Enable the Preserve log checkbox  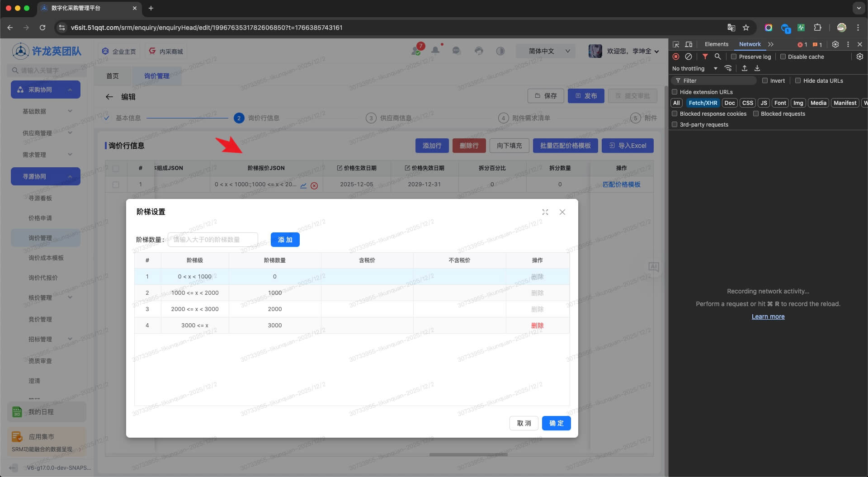point(734,57)
